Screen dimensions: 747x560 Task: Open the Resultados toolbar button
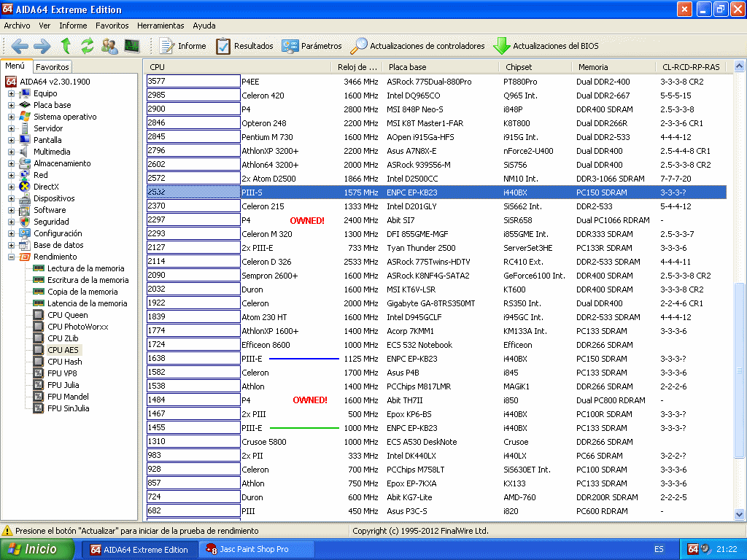coord(245,46)
